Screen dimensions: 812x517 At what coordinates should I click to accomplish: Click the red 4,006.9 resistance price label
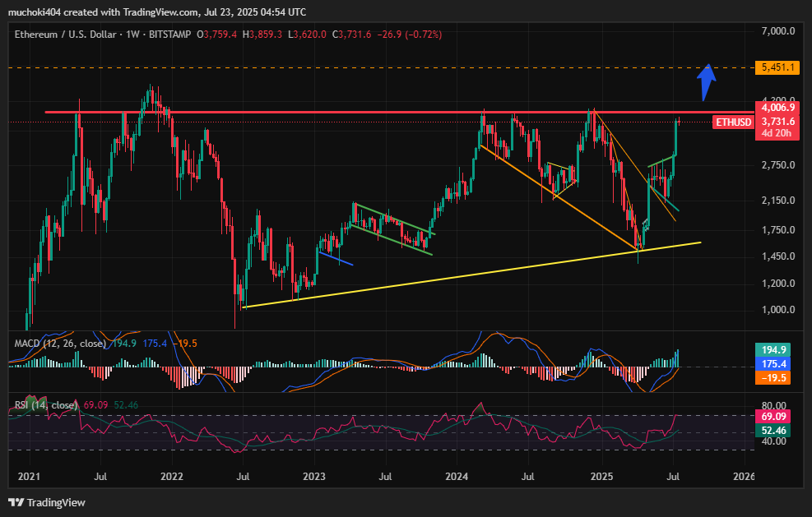[777, 108]
